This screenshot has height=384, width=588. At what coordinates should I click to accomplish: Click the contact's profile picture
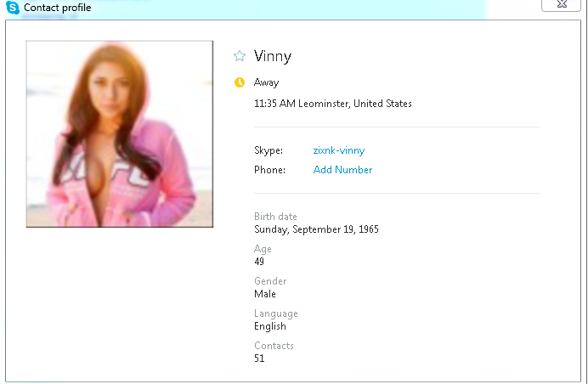120,134
